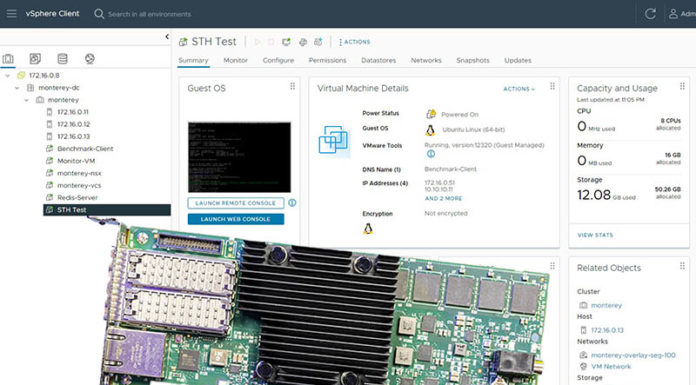Screen dimensions: 696x385
Task: Open the Snapshots tab
Action: point(473,60)
